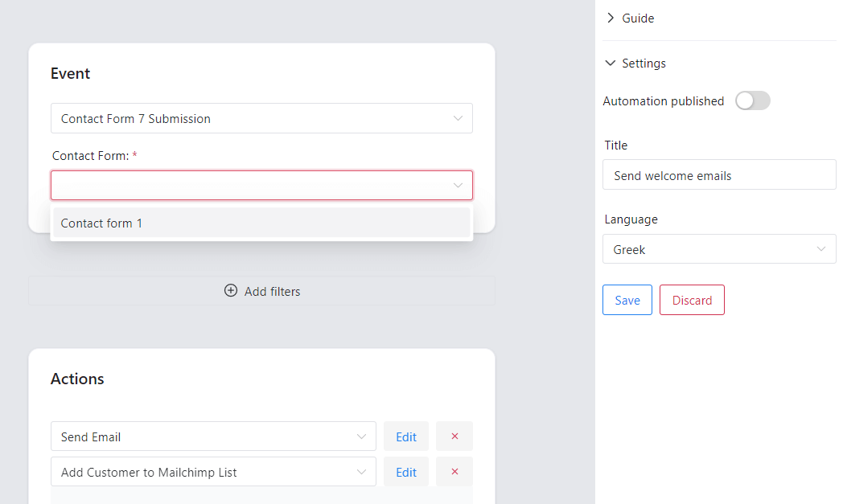The height and width of the screenshot is (504, 843).
Task: Save the automation
Action: click(x=627, y=300)
